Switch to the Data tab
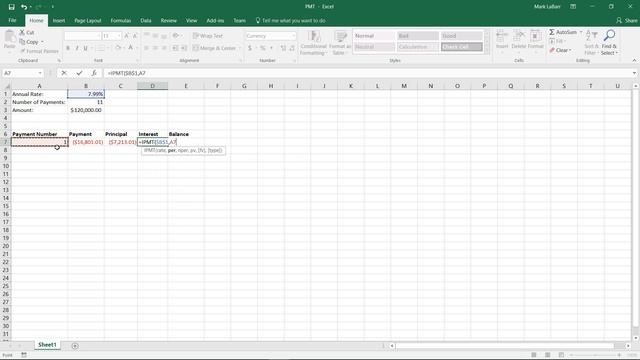640x360 pixels. pos(146,20)
